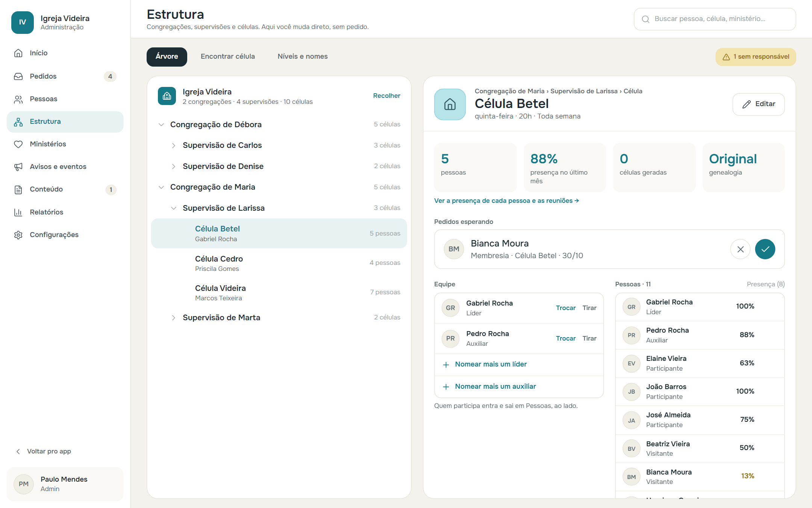The width and height of the screenshot is (812, 508).
Task: Click the Pedro Rocha PR avatar in Equipe
Action: pos(450,338)
